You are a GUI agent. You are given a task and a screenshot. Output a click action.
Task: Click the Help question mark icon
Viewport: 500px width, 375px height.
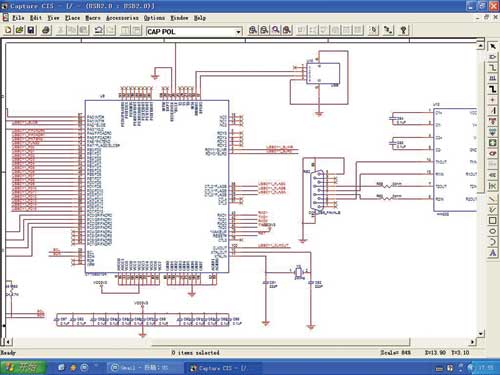(403, 30)
